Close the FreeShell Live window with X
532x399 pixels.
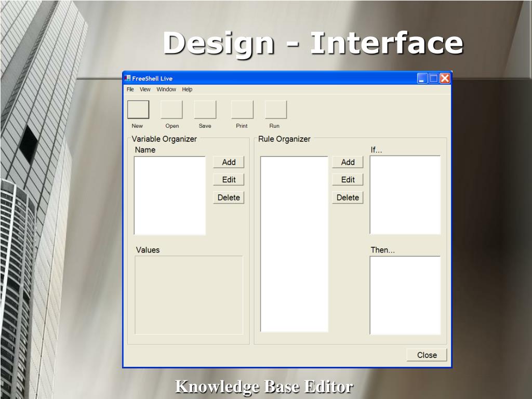(445, 78)
